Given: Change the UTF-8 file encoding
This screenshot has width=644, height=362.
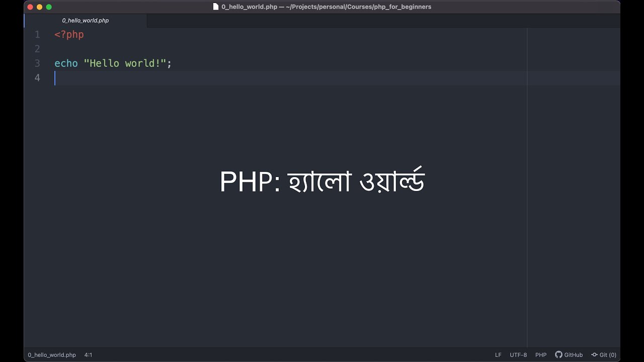Looking at the screenshot, I should pos(518,355).
